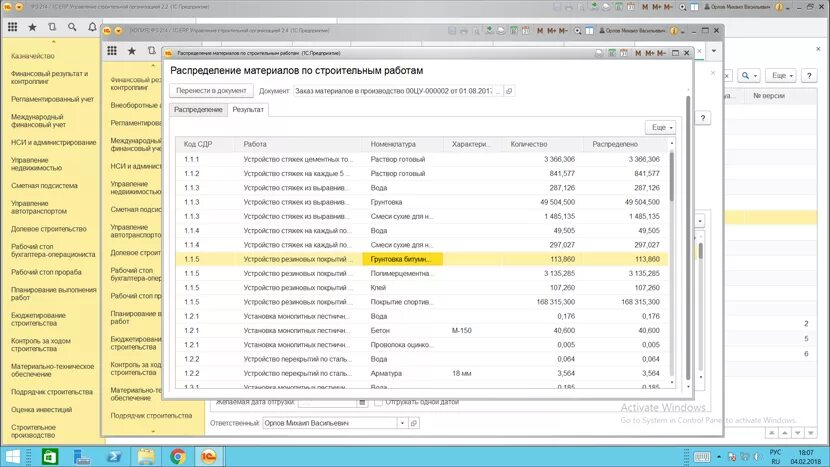Open Оценка инвестиций section in sidebar
The image size is (830, 467).
[41, 410]
